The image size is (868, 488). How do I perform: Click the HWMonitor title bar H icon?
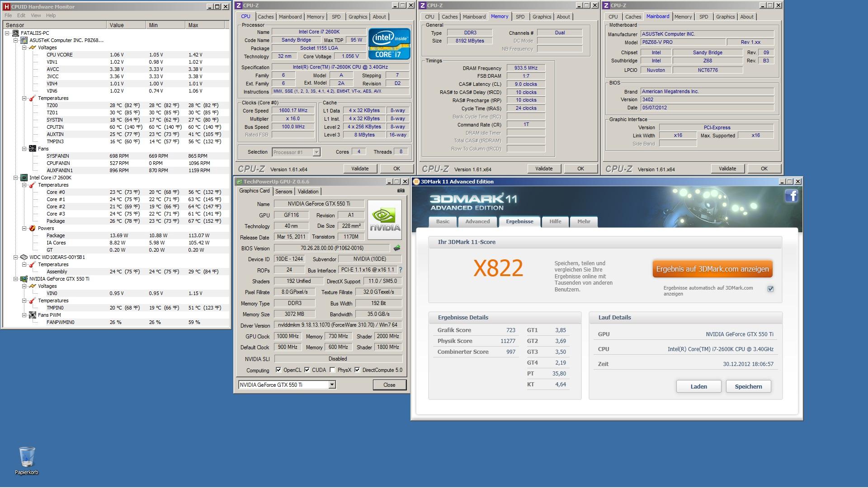click(6, 7)
